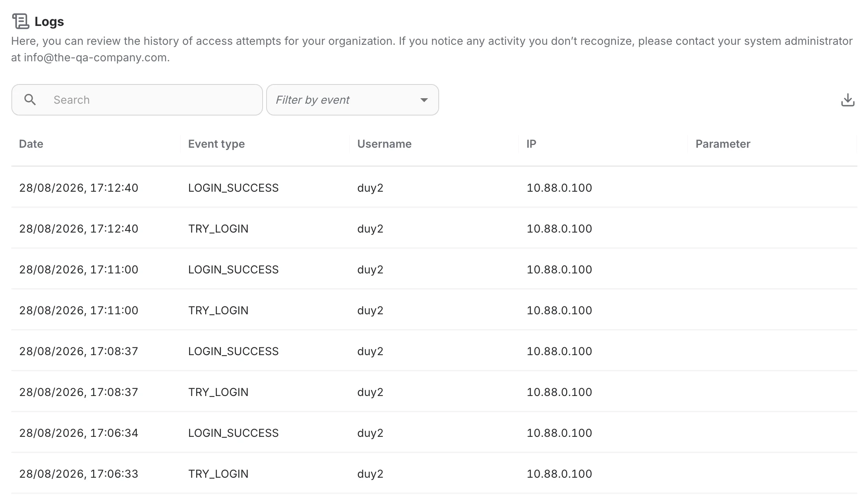
Task: Click the magnifier icon in Search box
Action: click(30, 100)
